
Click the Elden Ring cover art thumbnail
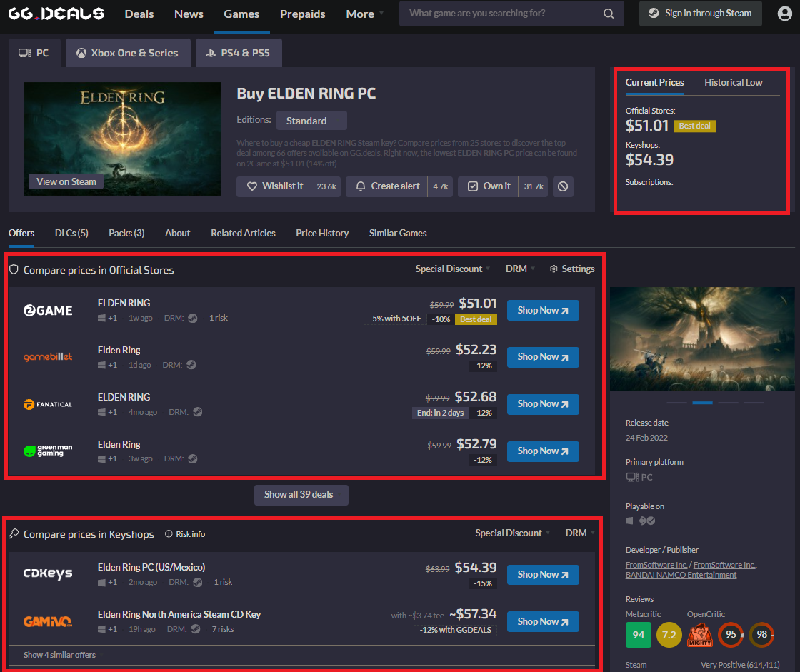[x=122, y=139]
